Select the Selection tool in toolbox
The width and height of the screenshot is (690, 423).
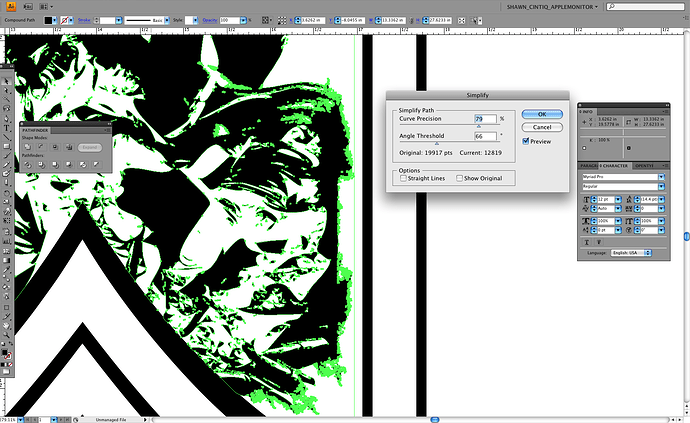[6, 81]
